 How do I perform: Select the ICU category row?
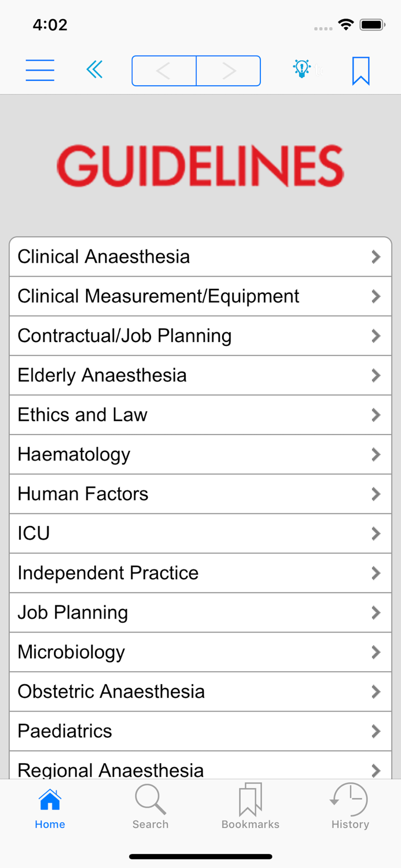click(200, 534)
